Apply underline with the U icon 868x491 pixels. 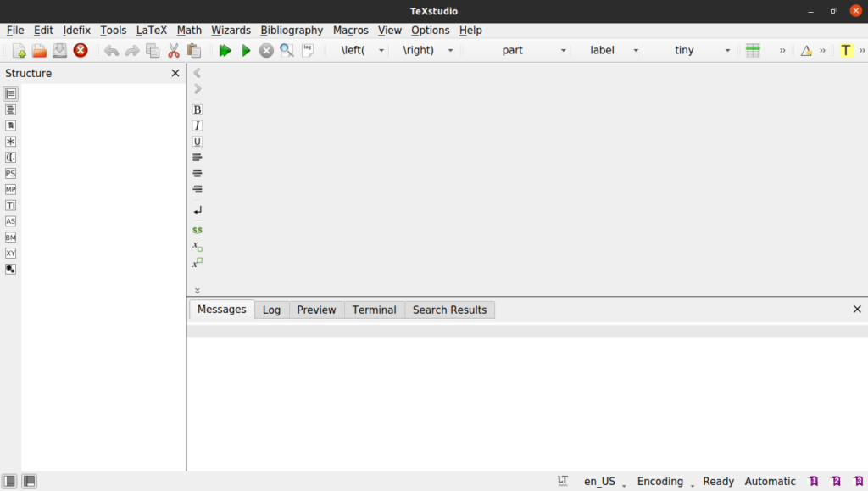coord(197,142)
